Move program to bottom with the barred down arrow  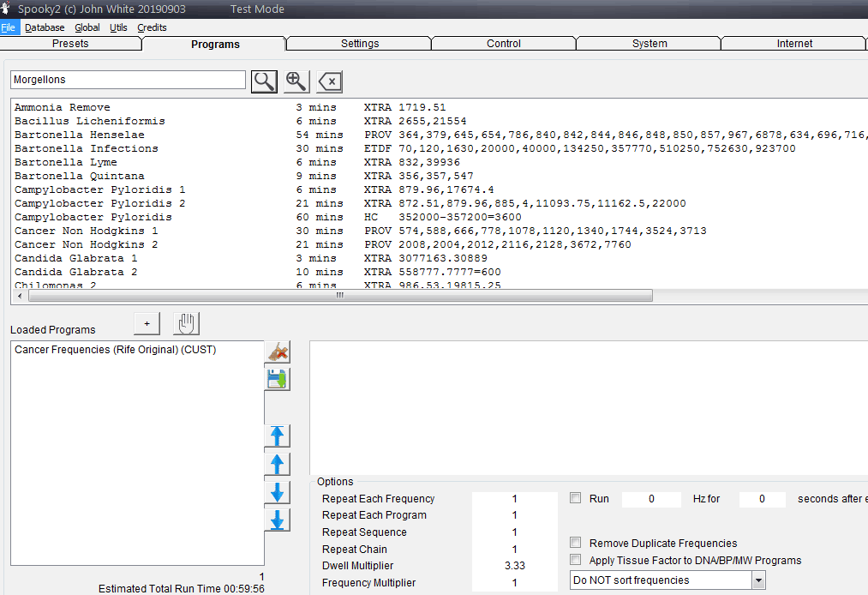click(278, 520)
